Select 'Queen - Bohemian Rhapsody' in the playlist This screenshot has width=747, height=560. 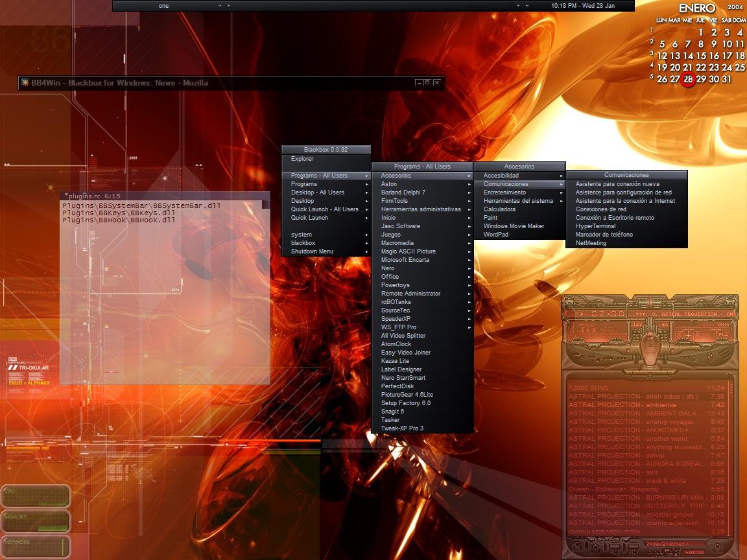(x=646, y=489)
